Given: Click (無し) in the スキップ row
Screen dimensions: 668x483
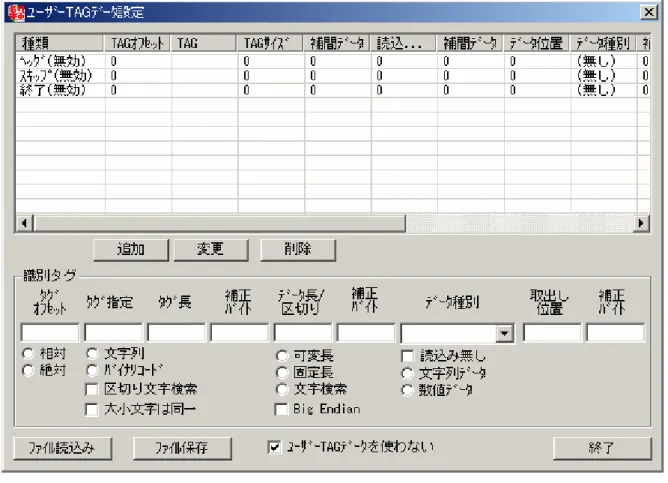Looking at the screenshot, I should 596,76.
